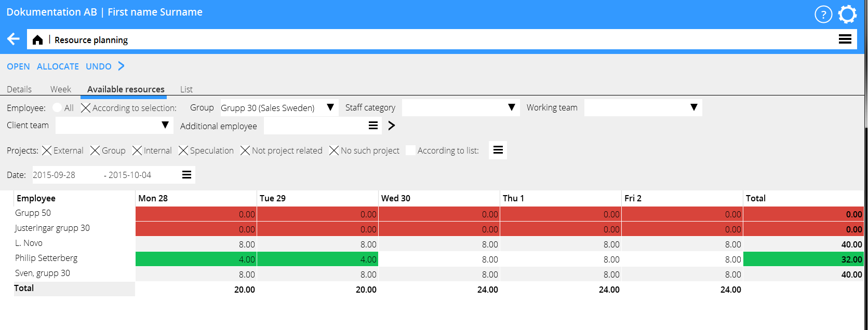Viewport: 868px width, 330px height.
Task: Click the ALLOCATE button
Action: pos(58,66)
